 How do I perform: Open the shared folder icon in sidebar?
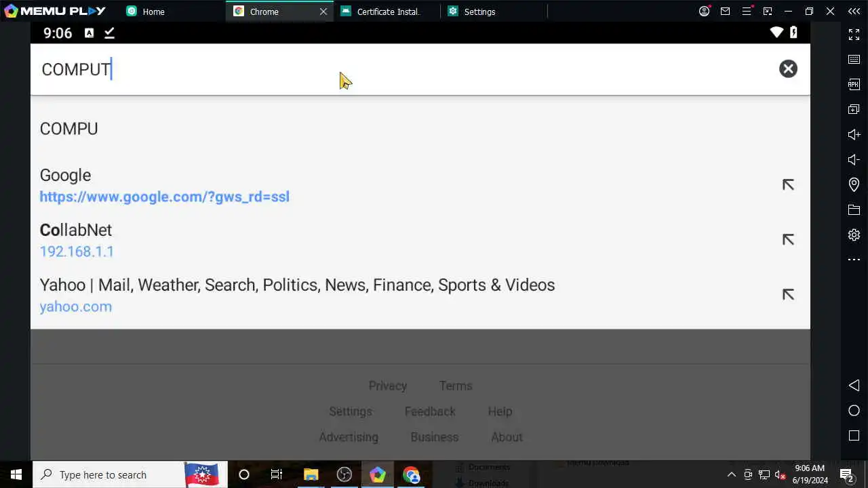[x=854, y=210]
